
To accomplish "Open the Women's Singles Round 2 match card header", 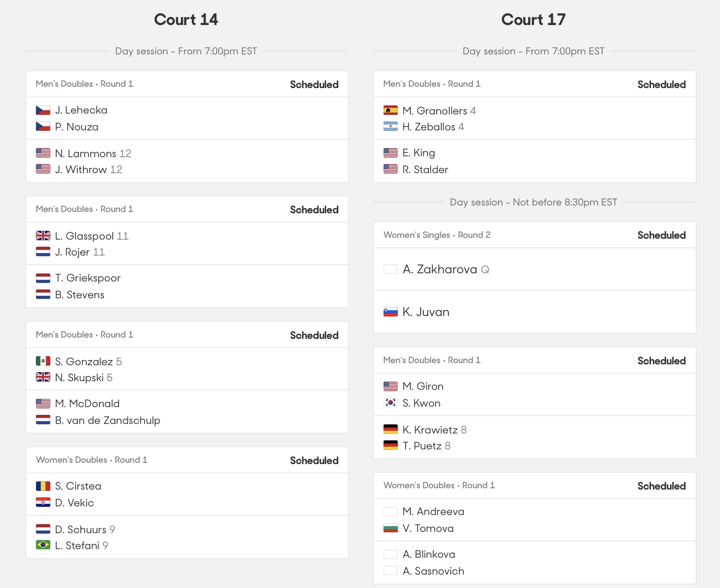I will 535,235.
